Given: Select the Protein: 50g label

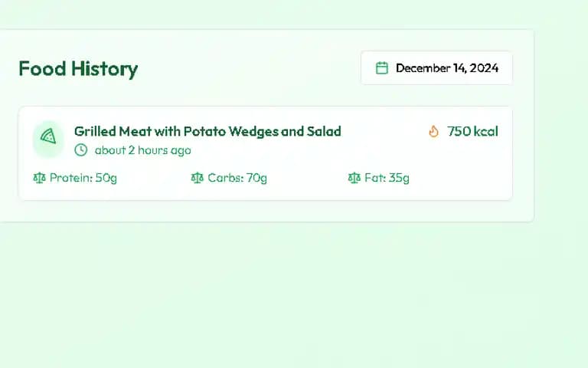Looking at the screenshot, I should (x=83, y=178).
